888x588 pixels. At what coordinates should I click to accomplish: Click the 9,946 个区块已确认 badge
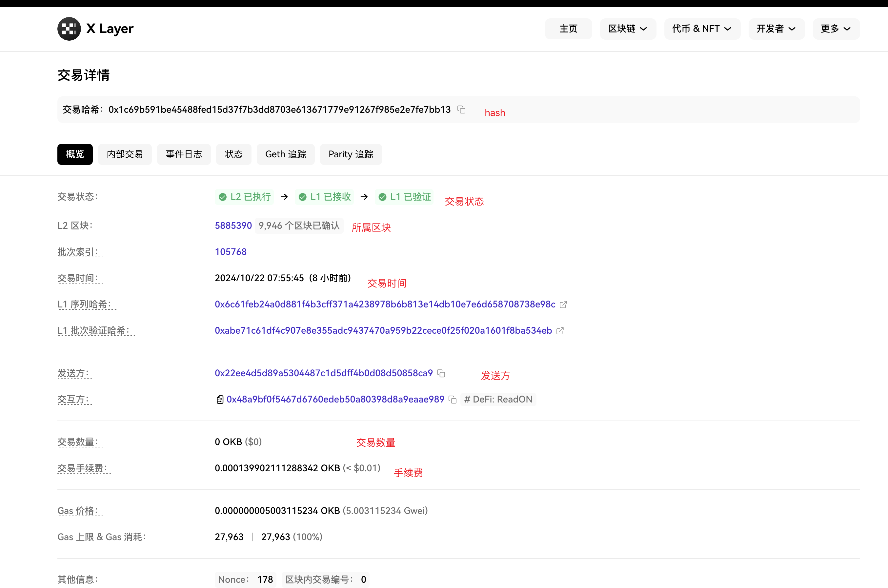click(x=299, y=225)
